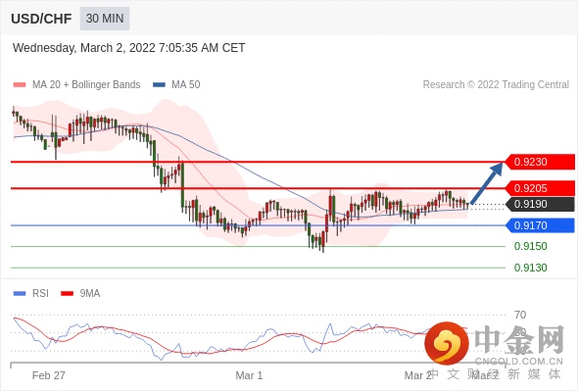Click the MA 50 legend label
This screenshot has height=392, width=578.
[186, 85]
